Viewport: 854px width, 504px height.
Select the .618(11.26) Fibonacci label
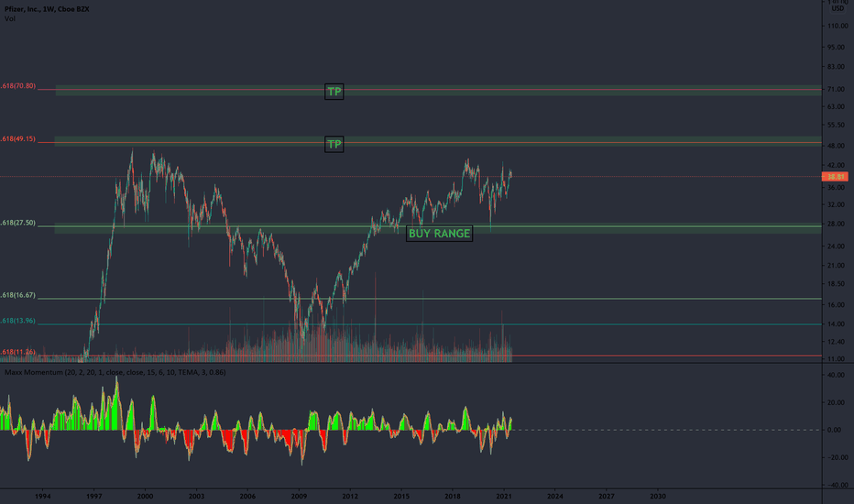coord(18,352)
